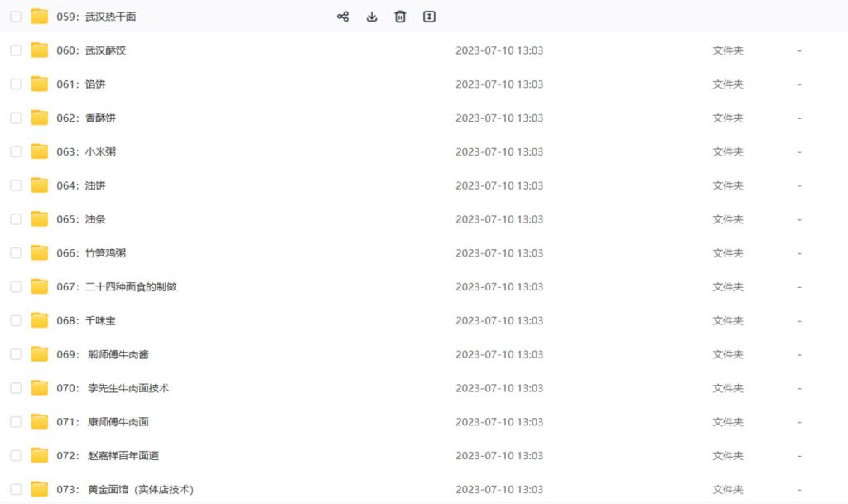Click the 文件夹 type label for 071 康师傅牛肉面

pyautogui.click(x=727, y=422)
